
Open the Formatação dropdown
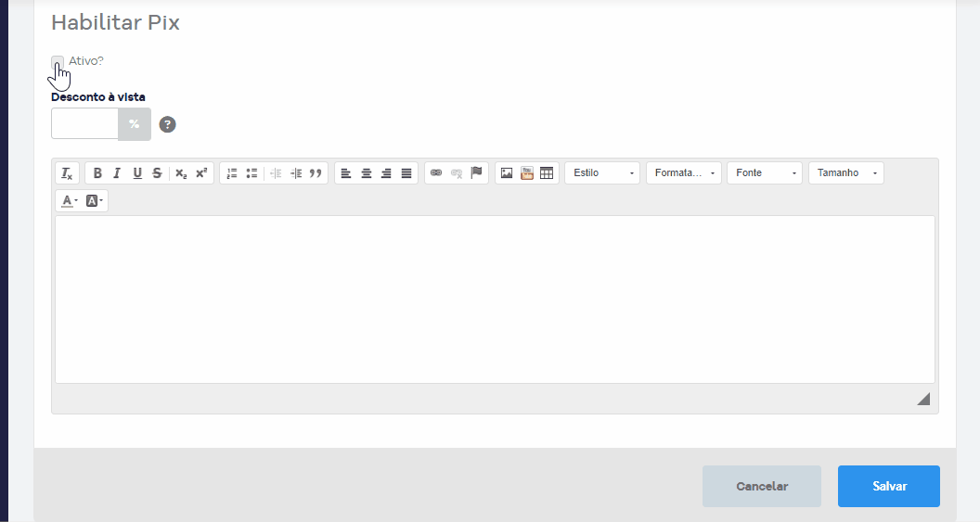point(684,173)
